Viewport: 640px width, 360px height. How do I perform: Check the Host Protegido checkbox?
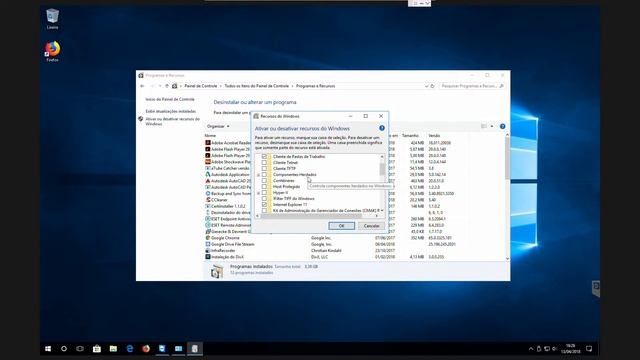coord(264,187)
